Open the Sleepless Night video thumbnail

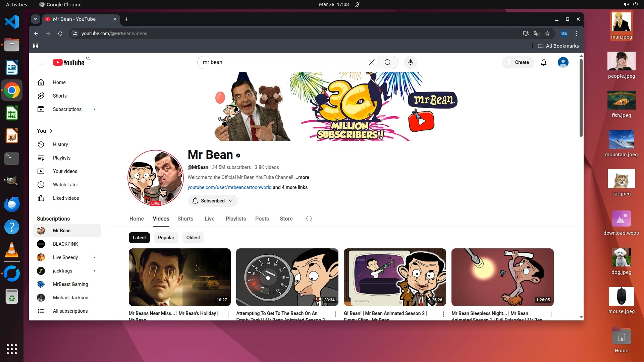point(502,277)
